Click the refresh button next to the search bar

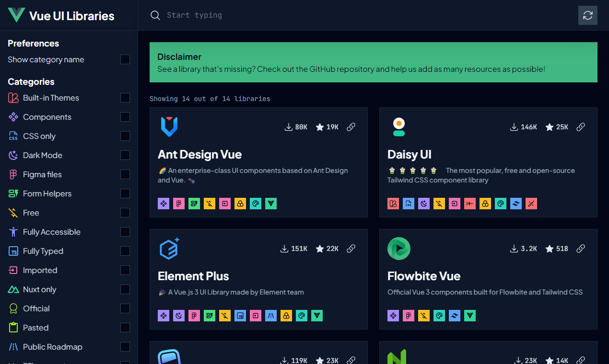[x=588, y=15]
